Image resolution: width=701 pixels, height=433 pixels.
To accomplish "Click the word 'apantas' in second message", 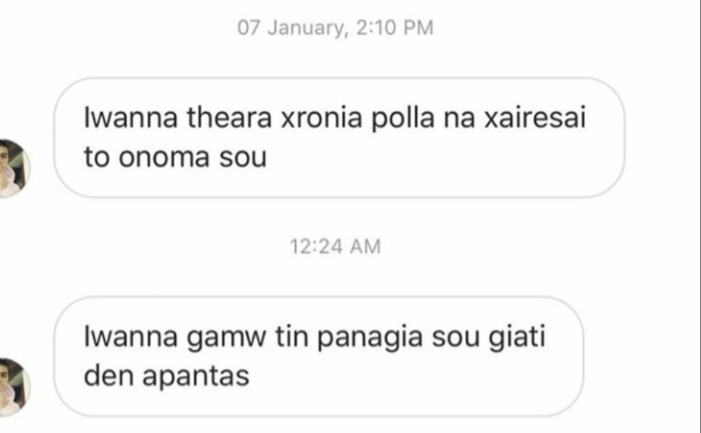I will click(196, 376).
